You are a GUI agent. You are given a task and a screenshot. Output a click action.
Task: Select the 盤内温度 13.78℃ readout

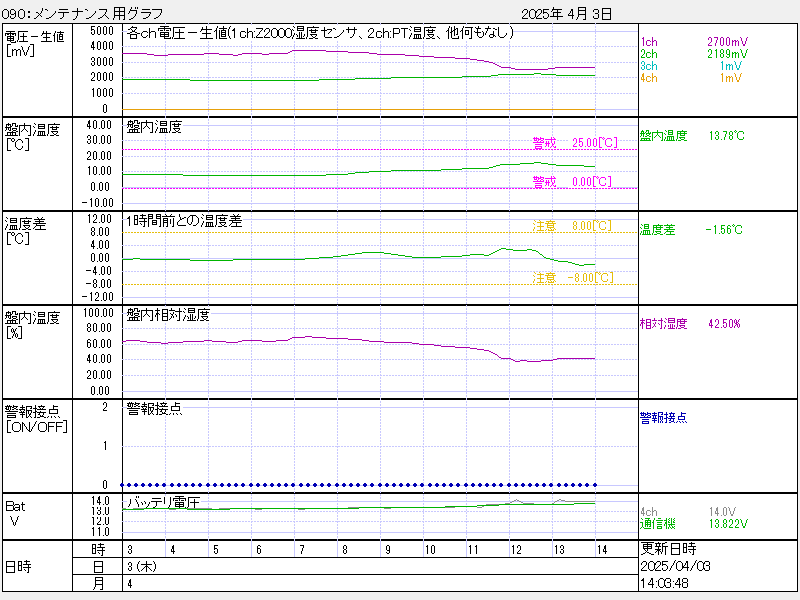click(692, 136)
